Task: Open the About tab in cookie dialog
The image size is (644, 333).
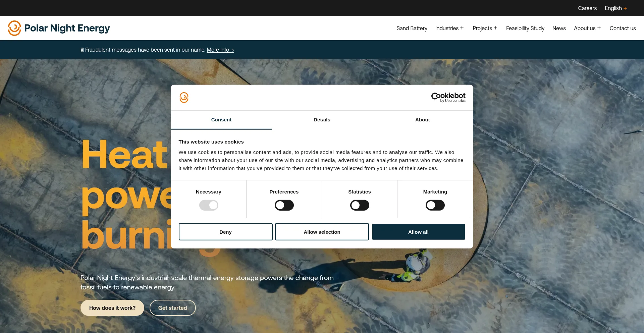Action: tap(422, 120)
